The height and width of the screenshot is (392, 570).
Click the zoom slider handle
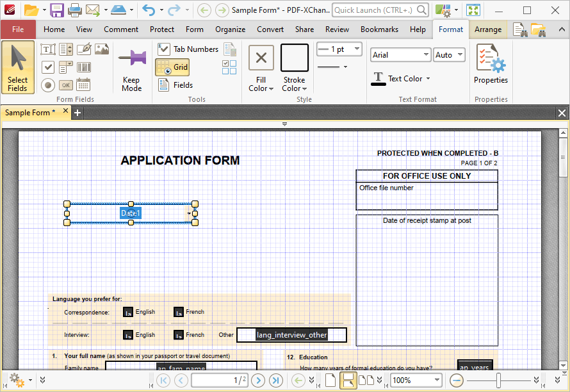[x=499, y=380]
